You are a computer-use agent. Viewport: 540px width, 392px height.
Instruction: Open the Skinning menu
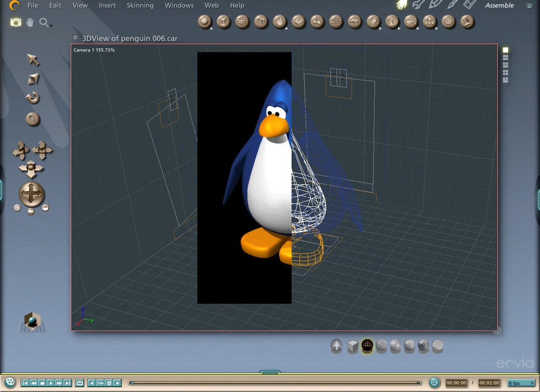point(140,5)
